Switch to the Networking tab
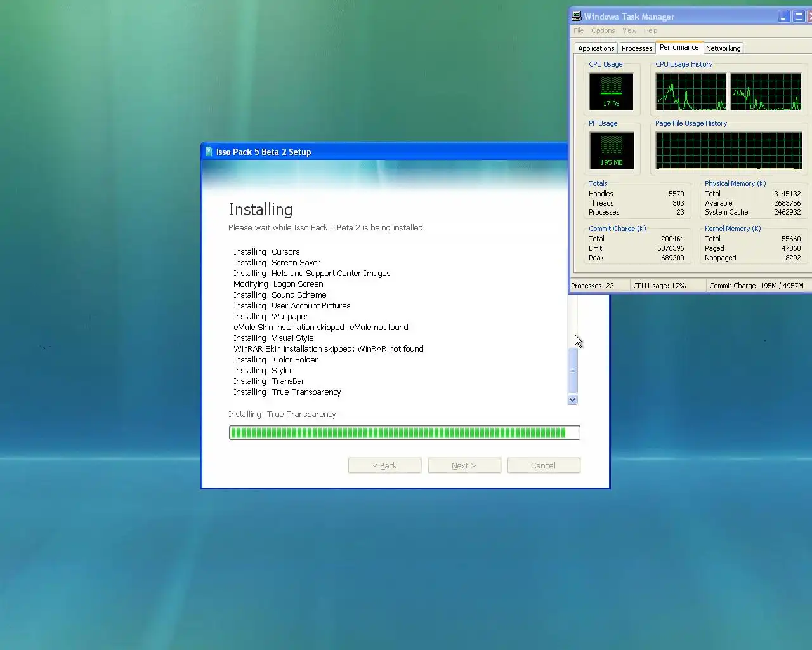This screenshot has height=650, width=812. coord(723,48)
